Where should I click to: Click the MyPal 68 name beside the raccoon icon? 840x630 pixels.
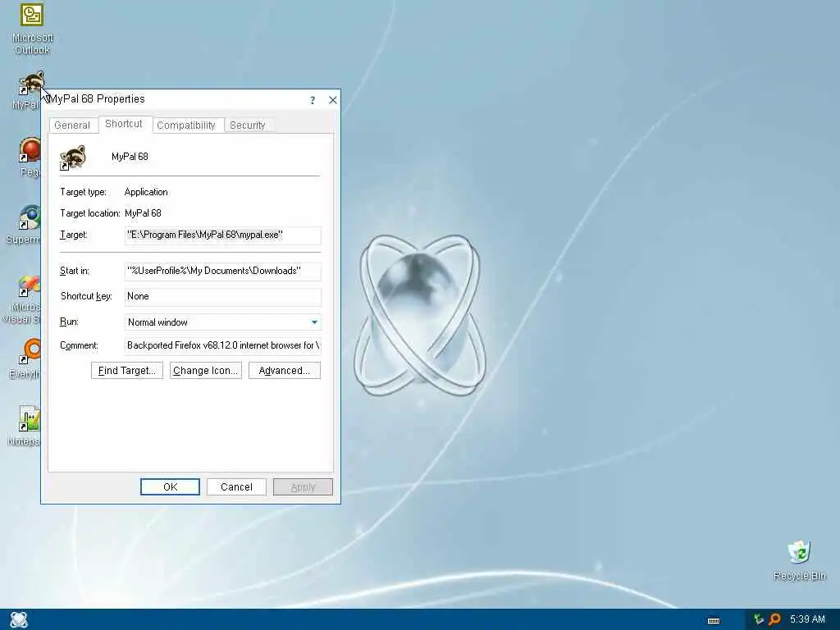click(x=130, y=157)
